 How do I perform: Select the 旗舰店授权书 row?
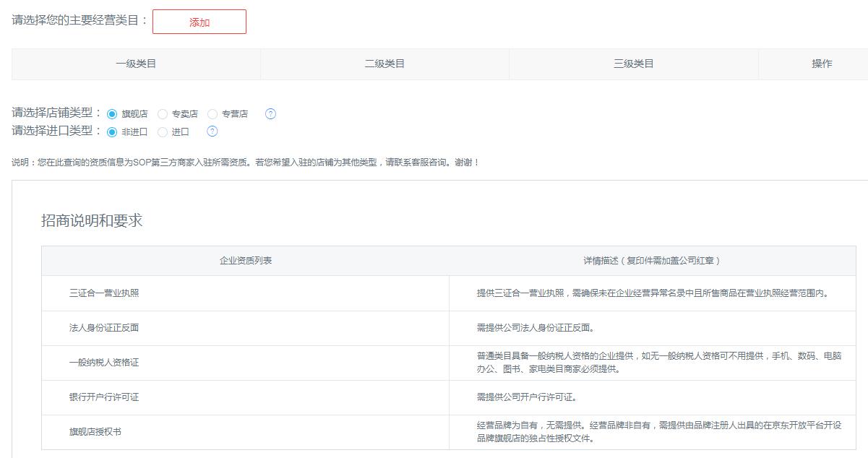(x=95, y=432)
